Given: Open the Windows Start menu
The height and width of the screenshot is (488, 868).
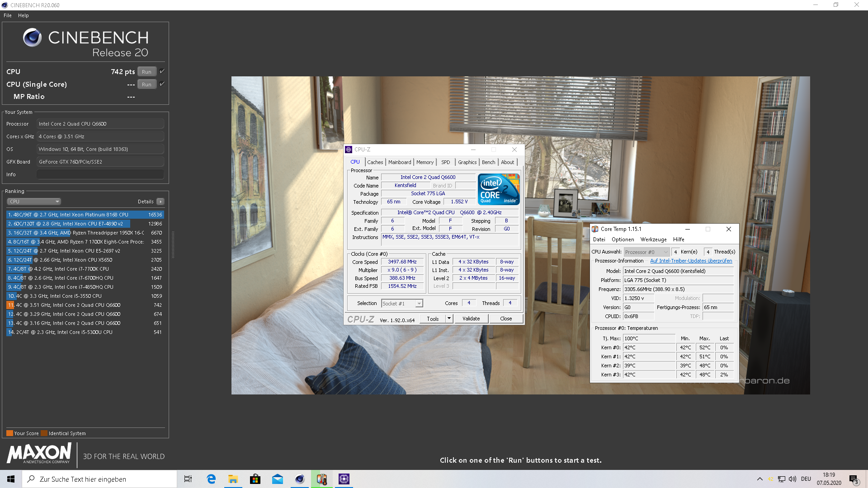Looking at the screenshot, I should [x=11, y=479].
